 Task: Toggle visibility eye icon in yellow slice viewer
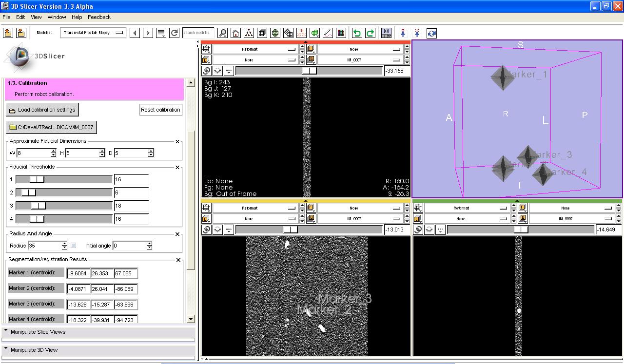tap(217, 230)
